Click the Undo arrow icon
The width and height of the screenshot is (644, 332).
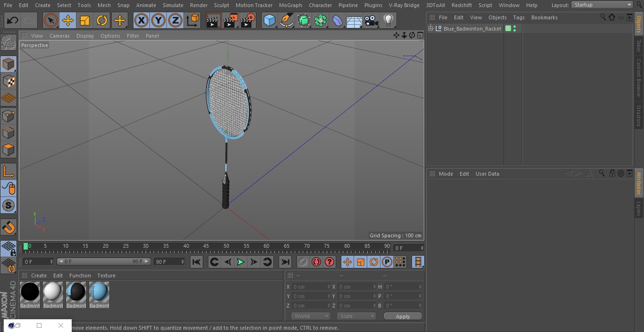click(x=12, y=20)
